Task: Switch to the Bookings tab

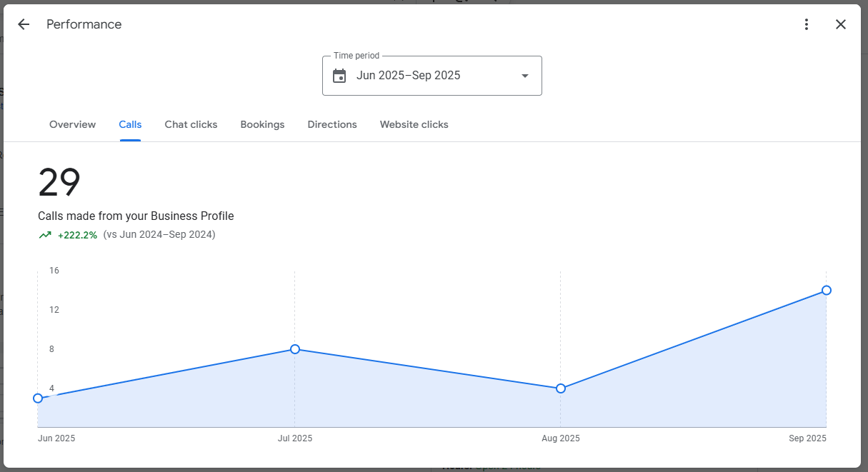Action: pos(262,124)
